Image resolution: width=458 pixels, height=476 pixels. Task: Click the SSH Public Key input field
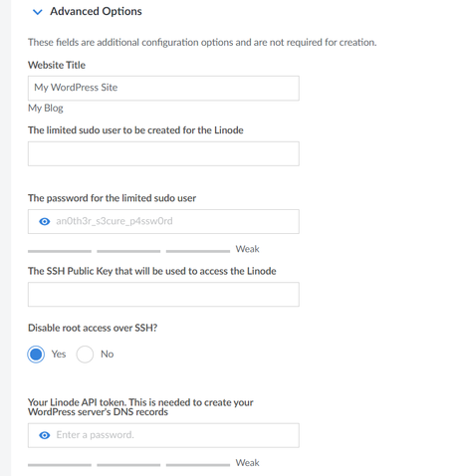pyautogui.click(x=163, y=295)
